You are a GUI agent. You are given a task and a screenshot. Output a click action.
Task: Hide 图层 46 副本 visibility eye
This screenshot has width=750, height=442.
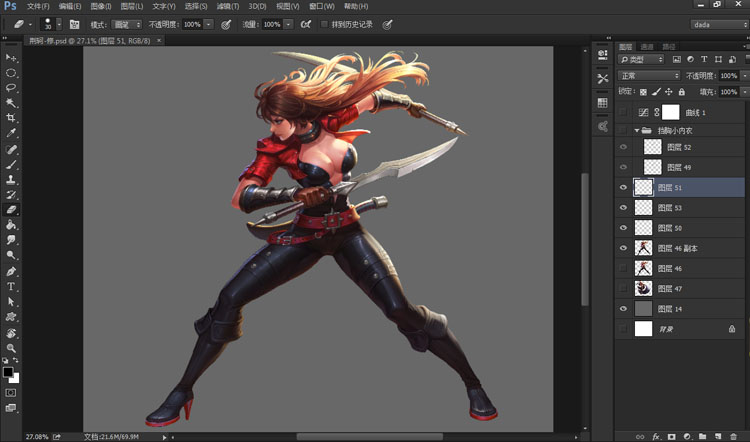(623, 248)
